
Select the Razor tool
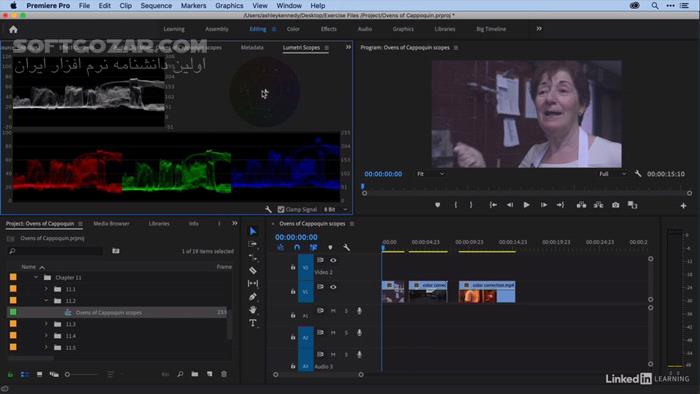click(253, 270)
